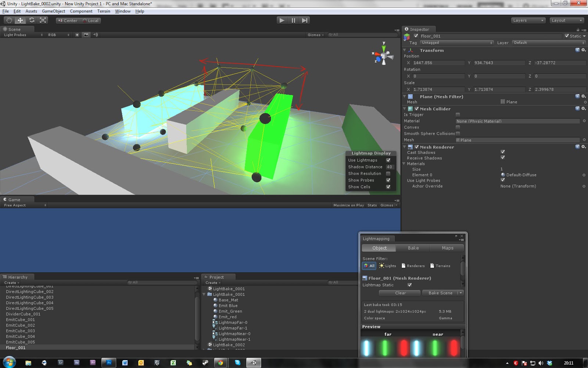Screen dimensions: 588x368
Task: Uncheck Show Cells in Lightmap Display
Action: (388, 187)
